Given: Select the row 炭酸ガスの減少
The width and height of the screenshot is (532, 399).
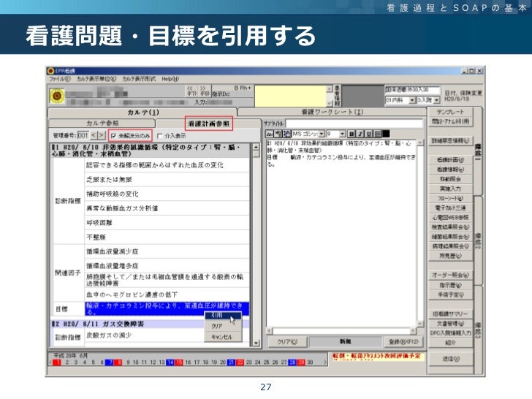Looking at the screenshot, I should 167,335.
